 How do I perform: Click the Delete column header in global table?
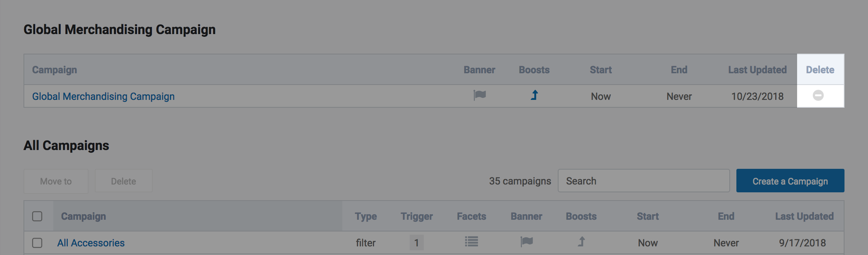coord(820,70)
